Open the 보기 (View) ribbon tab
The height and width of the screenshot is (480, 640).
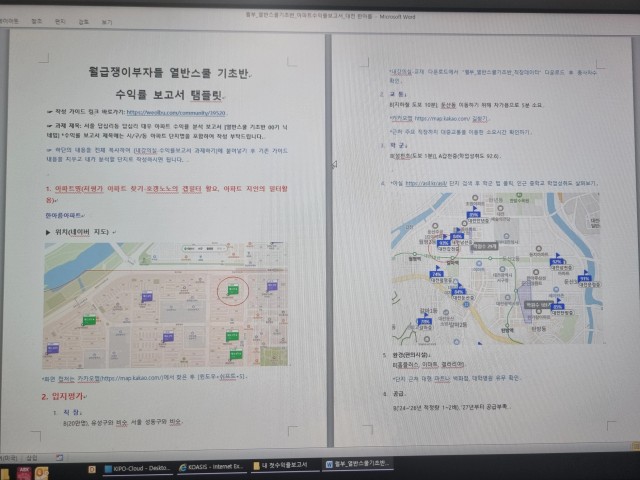click(107, 22)
